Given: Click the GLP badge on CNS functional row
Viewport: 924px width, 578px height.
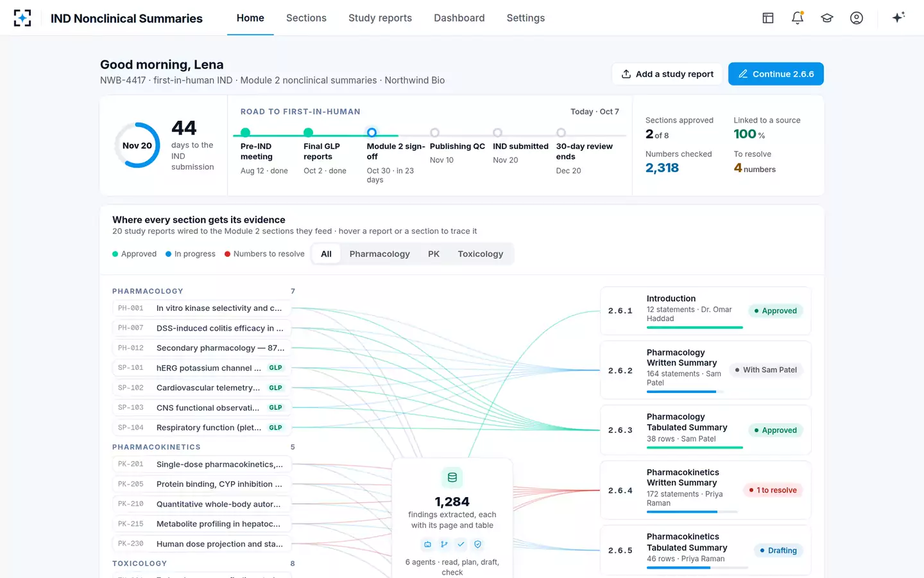Looking at the screenshot, I should 276,408.
